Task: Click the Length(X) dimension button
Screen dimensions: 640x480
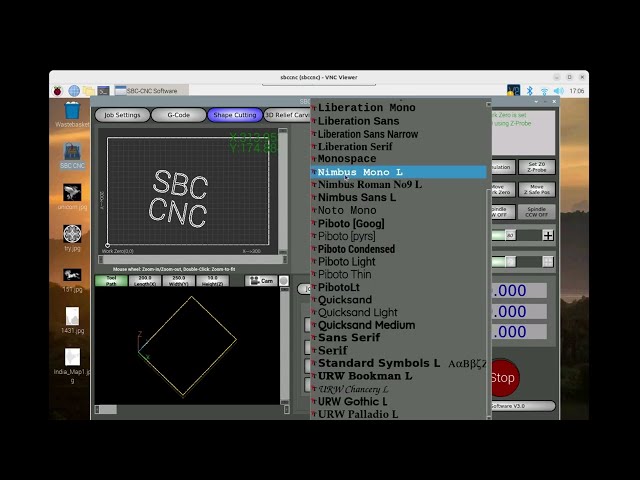Action: 145,281
